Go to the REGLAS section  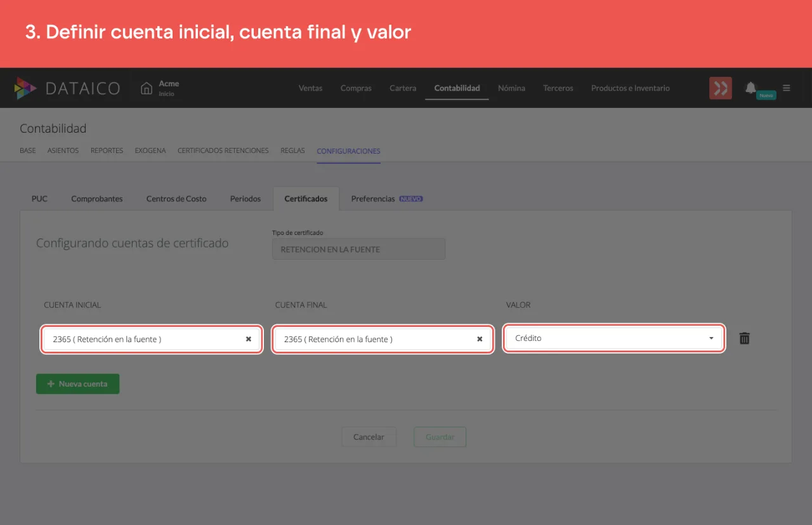click(292, 151)
